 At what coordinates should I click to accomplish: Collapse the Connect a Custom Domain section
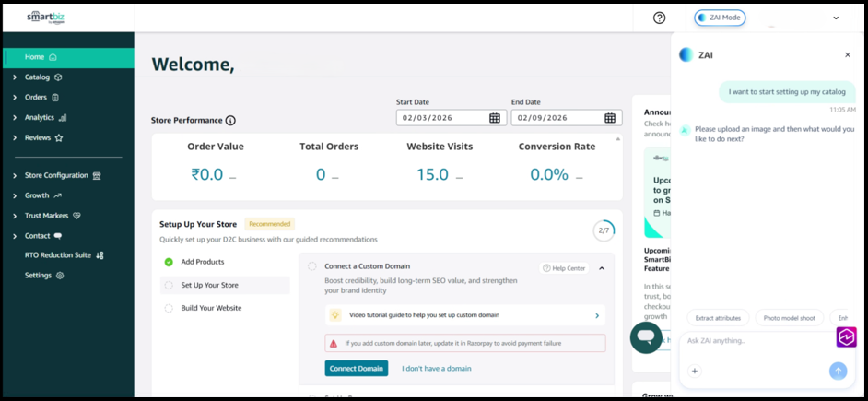coord(602,268)
